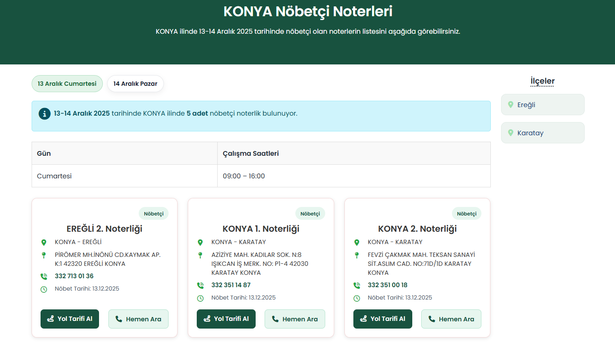This screenshot has height=364, width=615.
Task: Click address pin icon on KONYA 1. Noterliği card
Action: tap(200, 255)
